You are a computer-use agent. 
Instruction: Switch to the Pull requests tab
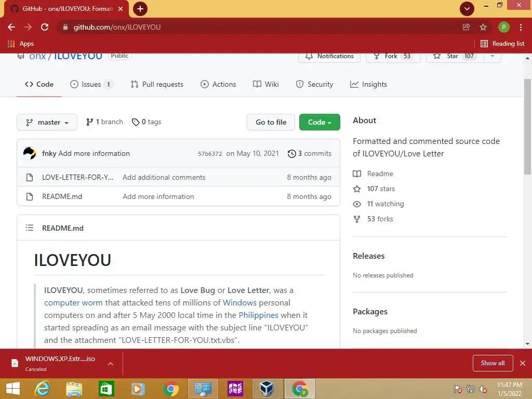click(157, 84)
